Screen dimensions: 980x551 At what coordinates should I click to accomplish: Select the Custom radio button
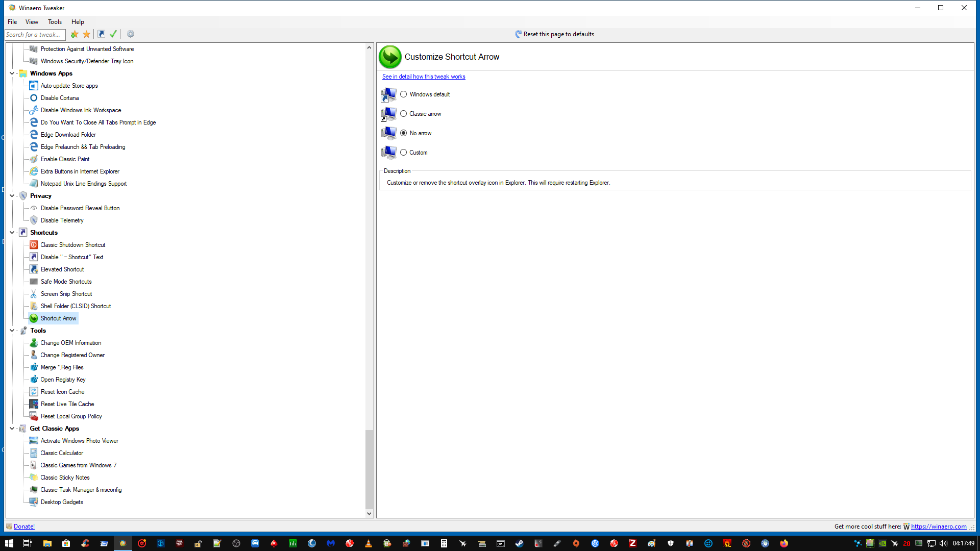404,153
